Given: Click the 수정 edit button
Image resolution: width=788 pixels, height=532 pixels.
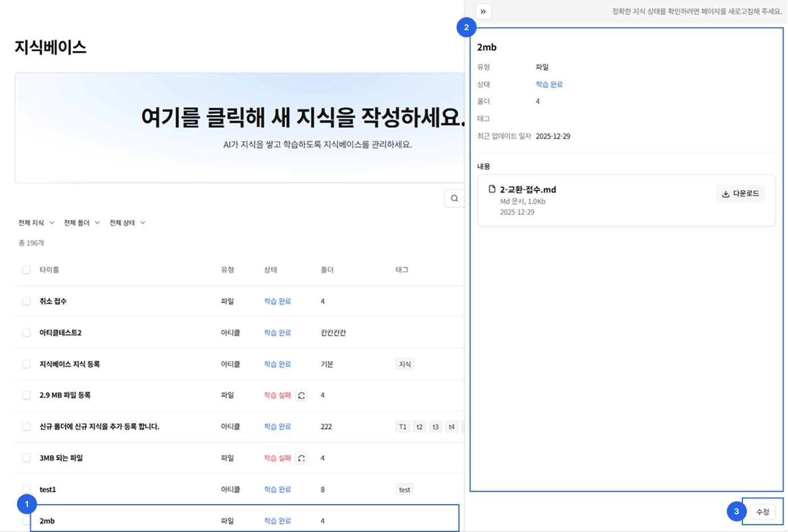Looking at the screenshot, I should point(762,512).
